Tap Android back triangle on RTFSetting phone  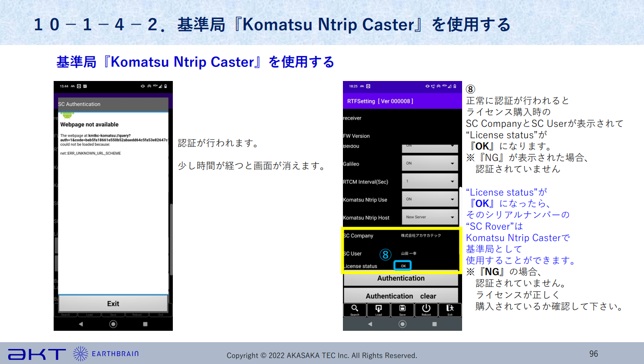[x=370, y=324]
